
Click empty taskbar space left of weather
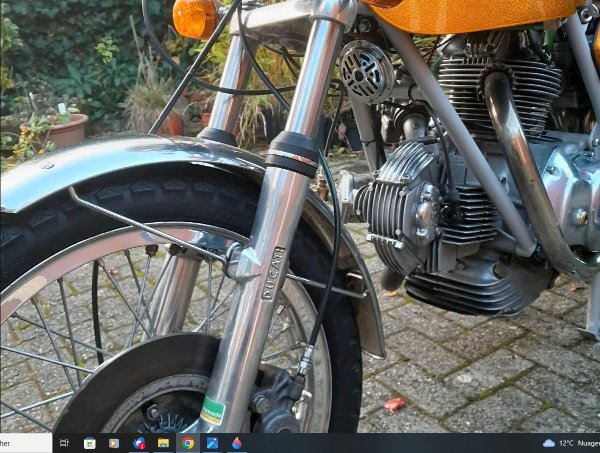point(400,443)
